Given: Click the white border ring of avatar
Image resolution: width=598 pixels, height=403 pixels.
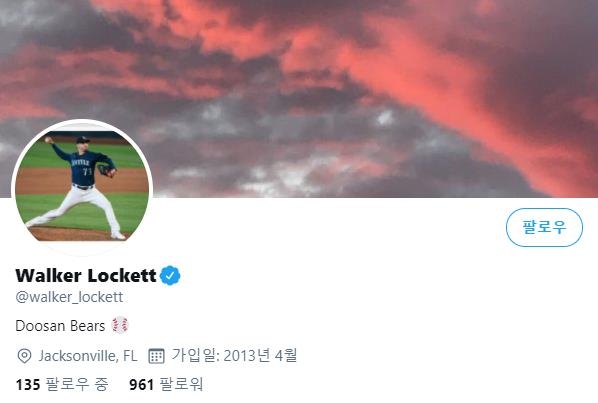Looking at the screenshot, I should pyautogui.click(x=82, y=121).
